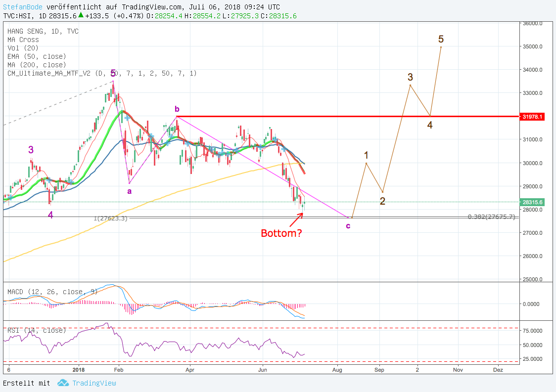The image size is (556, 392).
Task: Select the green 28315.6 price label
Action: [532, 202]
